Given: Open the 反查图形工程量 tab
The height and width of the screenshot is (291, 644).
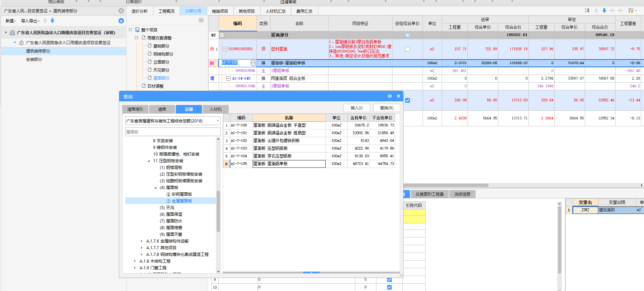Looking at the screenshot, I should (x=430, y=194).
